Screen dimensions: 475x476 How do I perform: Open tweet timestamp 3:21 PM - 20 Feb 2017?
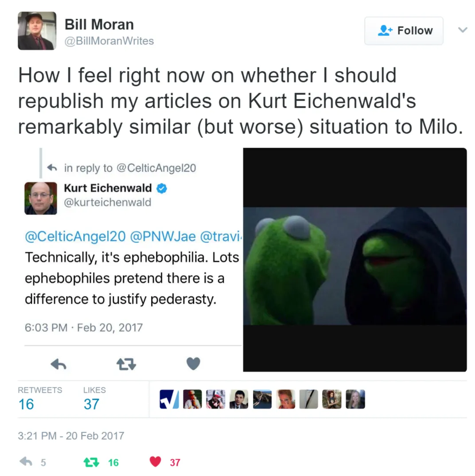[71, 436]
